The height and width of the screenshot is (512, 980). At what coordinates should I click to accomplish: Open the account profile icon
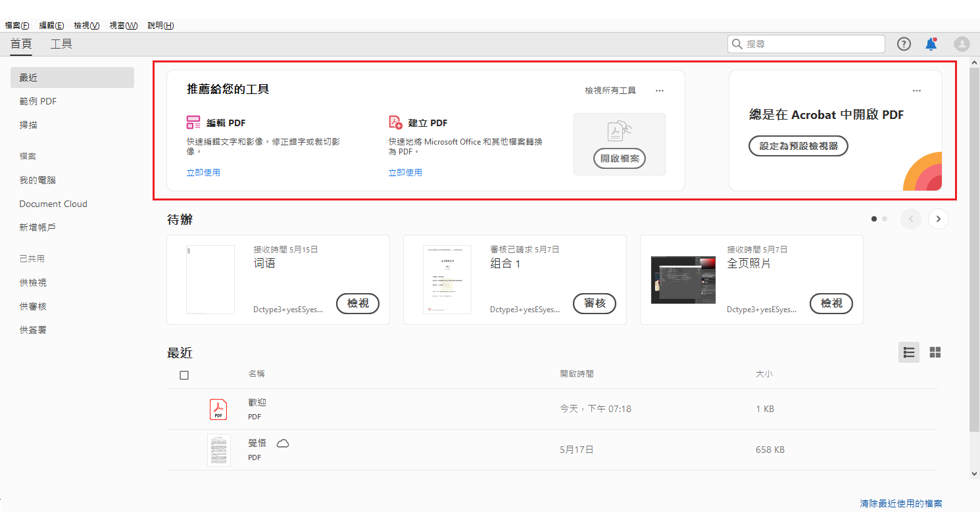[x=962, y=44]
